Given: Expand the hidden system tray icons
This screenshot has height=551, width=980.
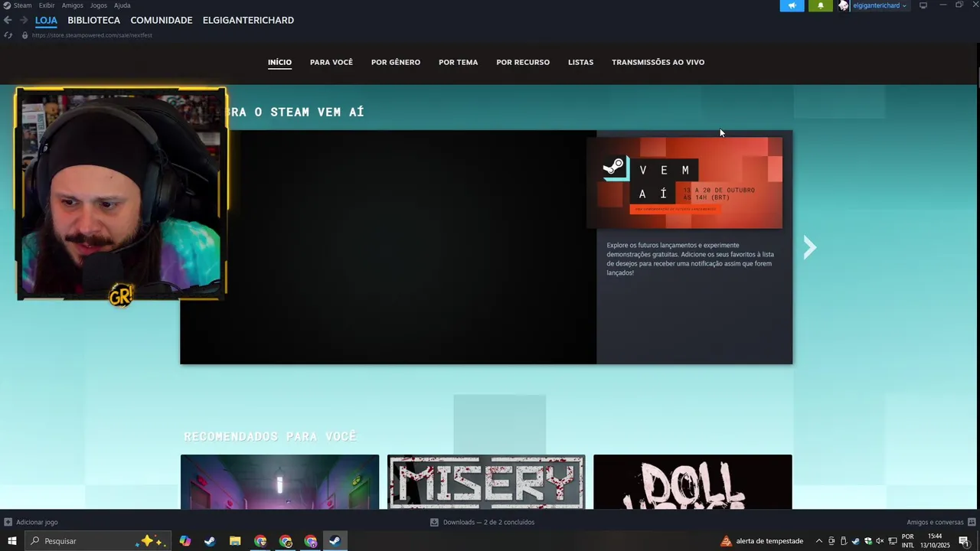Looking at the screenshot, I should 818,541.
